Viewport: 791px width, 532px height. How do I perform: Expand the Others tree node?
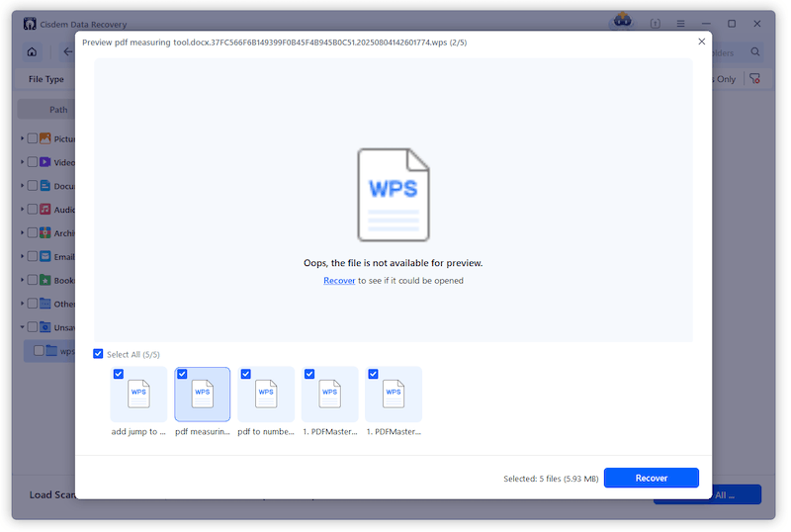coord(22,304)
